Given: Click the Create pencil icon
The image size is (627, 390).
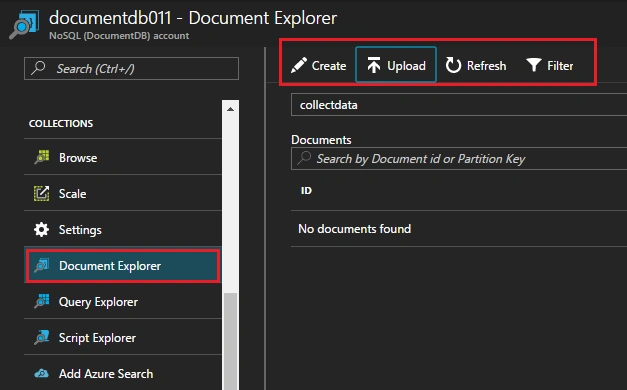Looking at the screenshot, I should [299, 65].
